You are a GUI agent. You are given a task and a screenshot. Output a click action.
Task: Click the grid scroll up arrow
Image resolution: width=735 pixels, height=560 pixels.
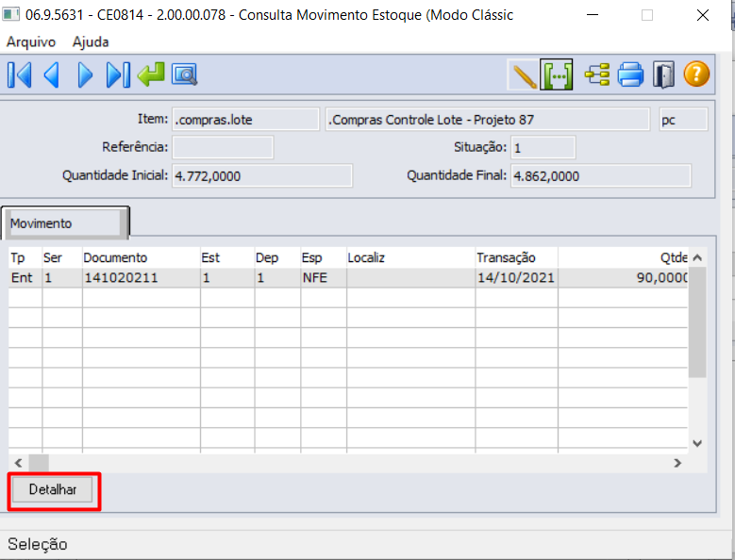point(697,257)
